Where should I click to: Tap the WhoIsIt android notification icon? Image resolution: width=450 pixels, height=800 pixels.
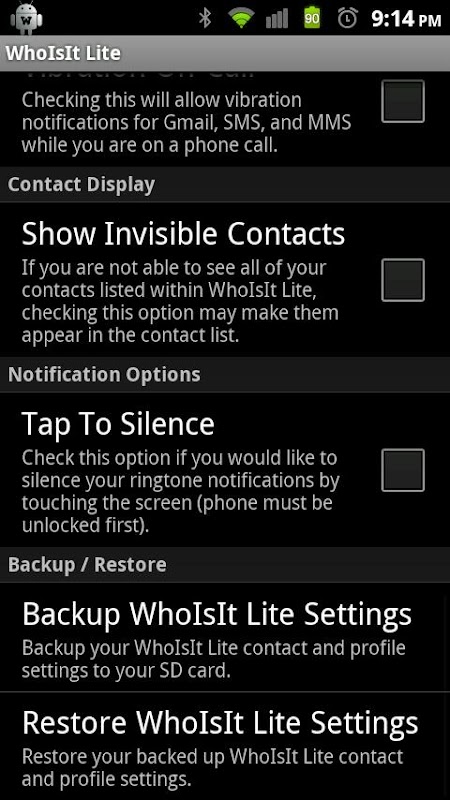tap(26, 19)
